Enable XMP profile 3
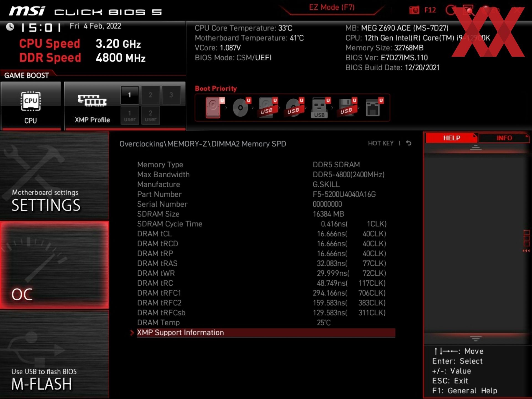This screenshot has width=532, height=399. point(171,95)
